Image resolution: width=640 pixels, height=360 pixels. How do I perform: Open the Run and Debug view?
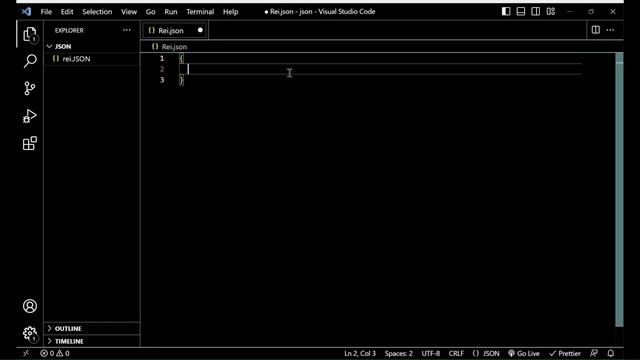(x=30, y=116)
